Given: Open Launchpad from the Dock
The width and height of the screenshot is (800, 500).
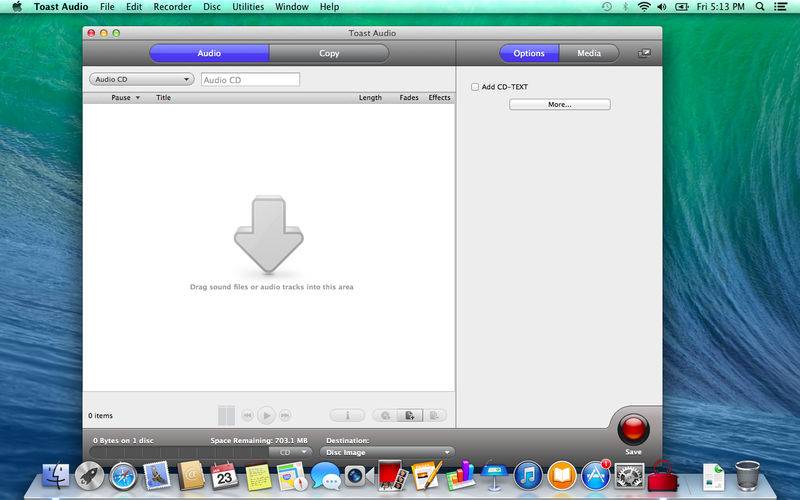Looking at the screenshot, I should (90, 476).
